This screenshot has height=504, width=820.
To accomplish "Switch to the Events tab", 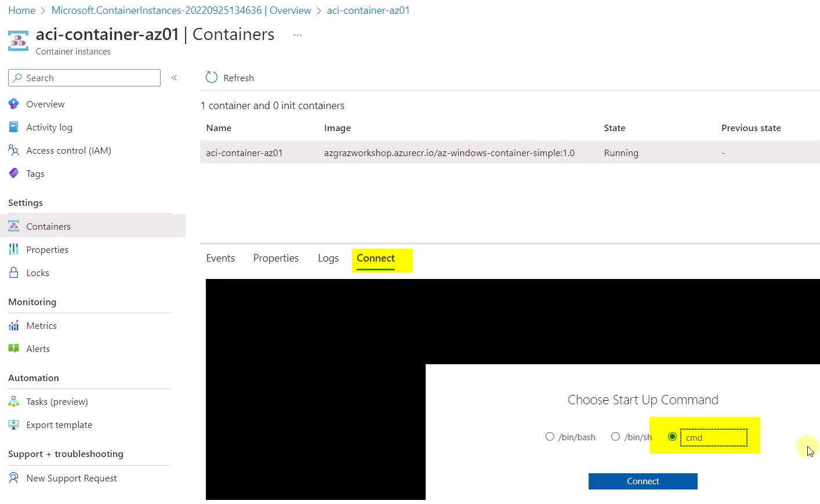I will coord(220,258).
